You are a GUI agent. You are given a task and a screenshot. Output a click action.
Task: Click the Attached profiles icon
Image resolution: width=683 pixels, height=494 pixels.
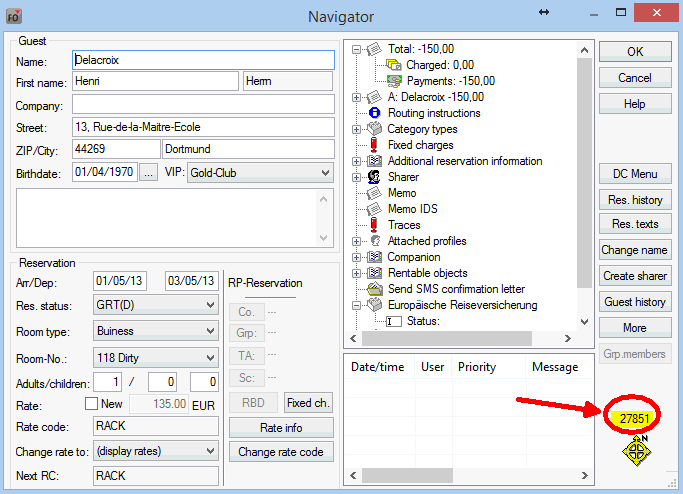375,241
